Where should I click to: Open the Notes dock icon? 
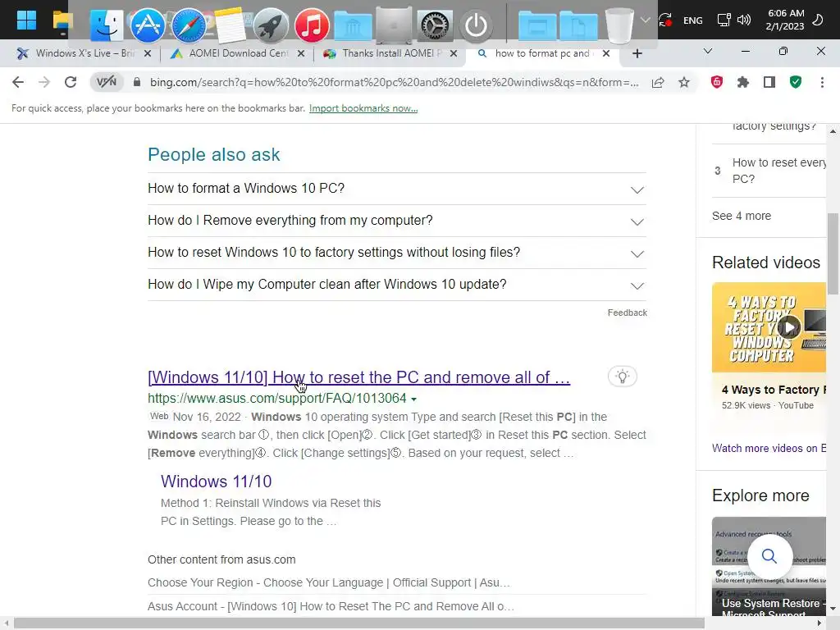[230, 25]
